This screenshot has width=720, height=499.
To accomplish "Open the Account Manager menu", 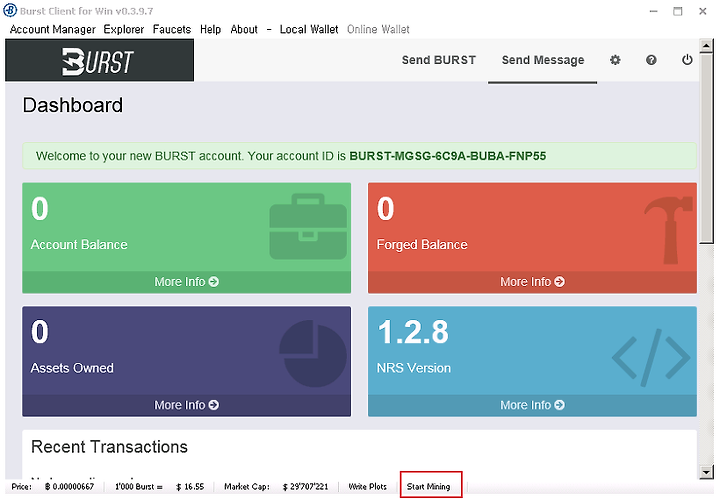I will 52,29.
